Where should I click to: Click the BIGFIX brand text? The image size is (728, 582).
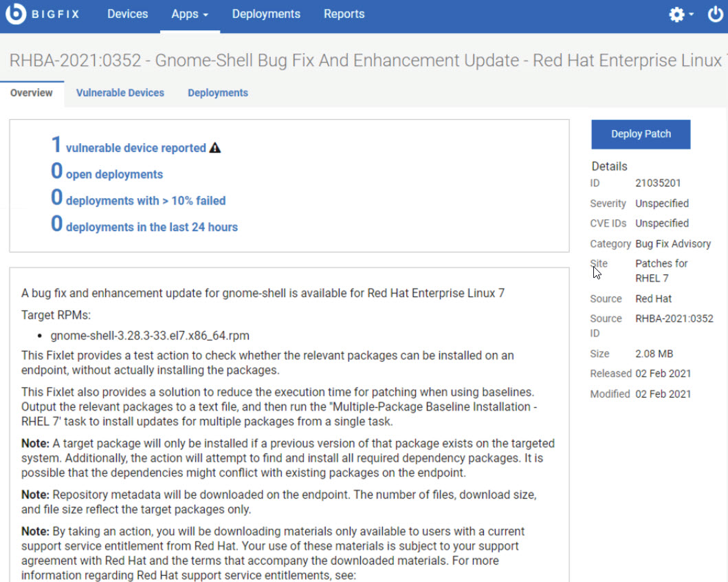click(56, 14)
